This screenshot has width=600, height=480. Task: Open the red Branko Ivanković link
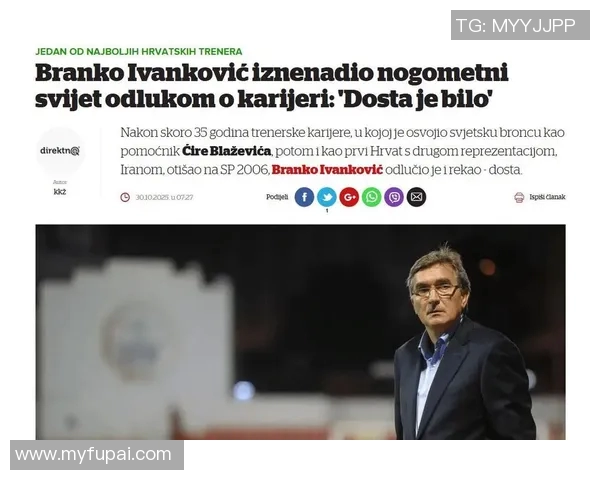tap(327, 170)
